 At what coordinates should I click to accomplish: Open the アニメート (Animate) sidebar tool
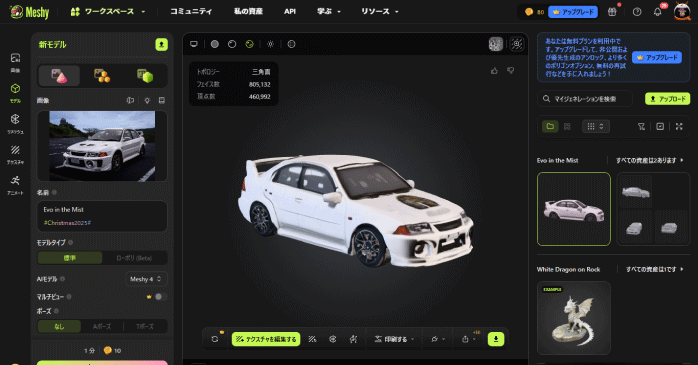pos(15,185)
